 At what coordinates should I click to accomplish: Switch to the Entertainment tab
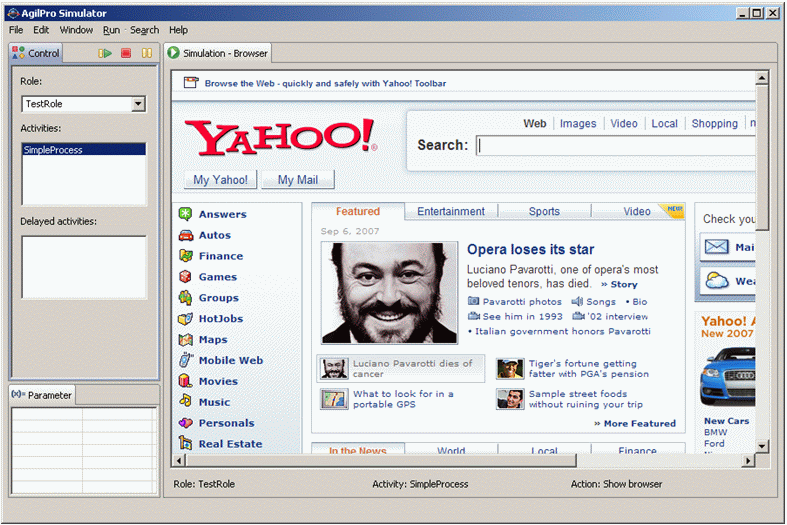tap(451, 211)
